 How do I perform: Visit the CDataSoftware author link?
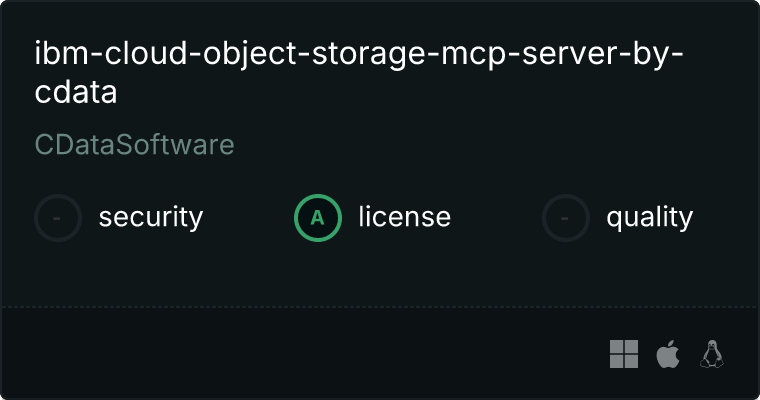click(x=135, y=145)
